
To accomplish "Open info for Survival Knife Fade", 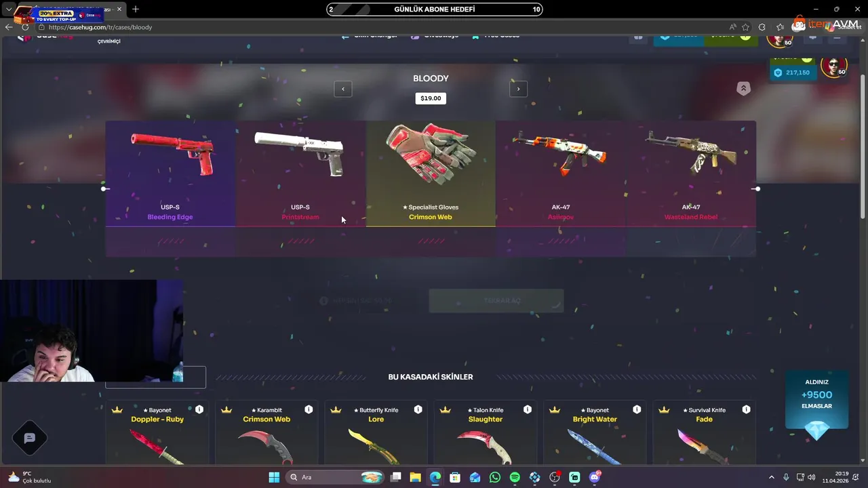I will tap(746, 409).
